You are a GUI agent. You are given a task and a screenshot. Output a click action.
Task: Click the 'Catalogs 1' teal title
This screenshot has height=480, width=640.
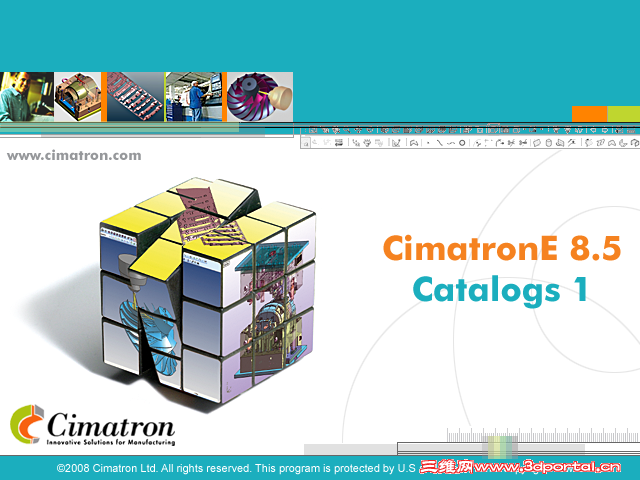pyautogui.click(x=500, y=291)
